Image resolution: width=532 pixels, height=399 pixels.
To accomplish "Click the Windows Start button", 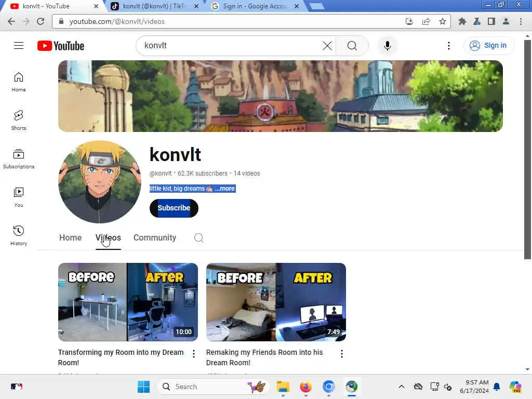I will (143, 387).
